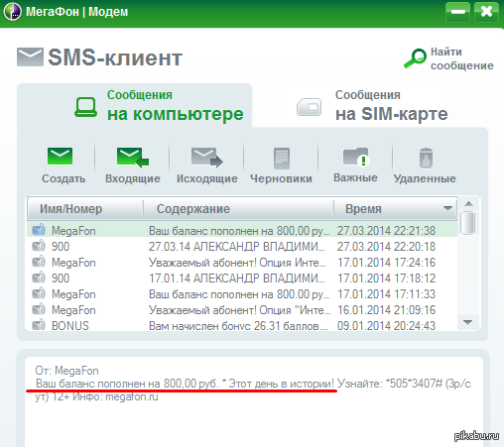Sort by Содержание column header
Image resolution: width=504 pixels, height=447 pixels.
click(238, 209)
